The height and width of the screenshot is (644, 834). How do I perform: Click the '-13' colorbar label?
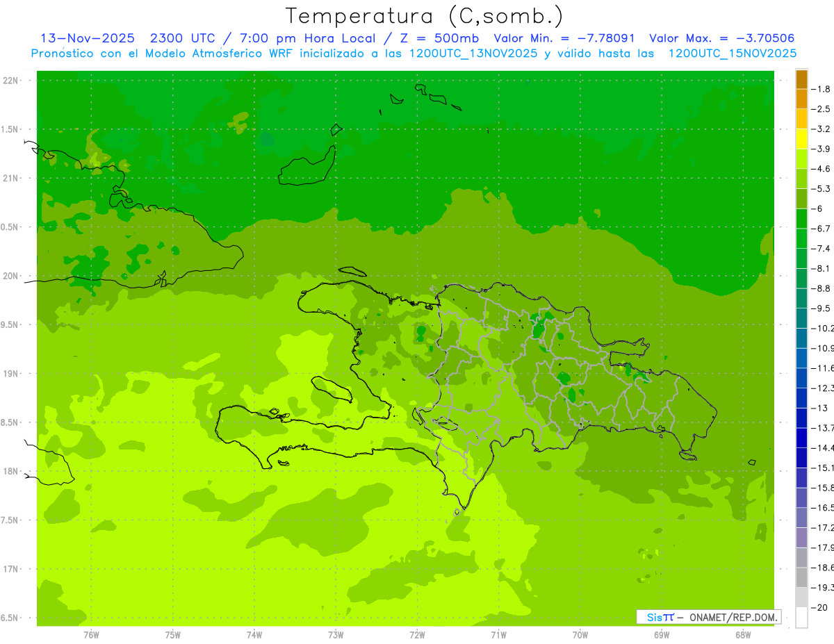click(821, 408)
